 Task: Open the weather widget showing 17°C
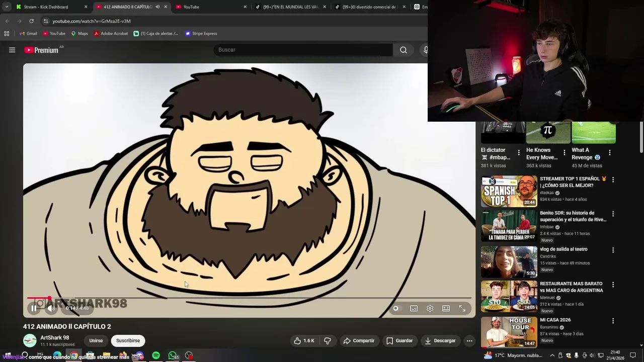click(x=513, y=355)
